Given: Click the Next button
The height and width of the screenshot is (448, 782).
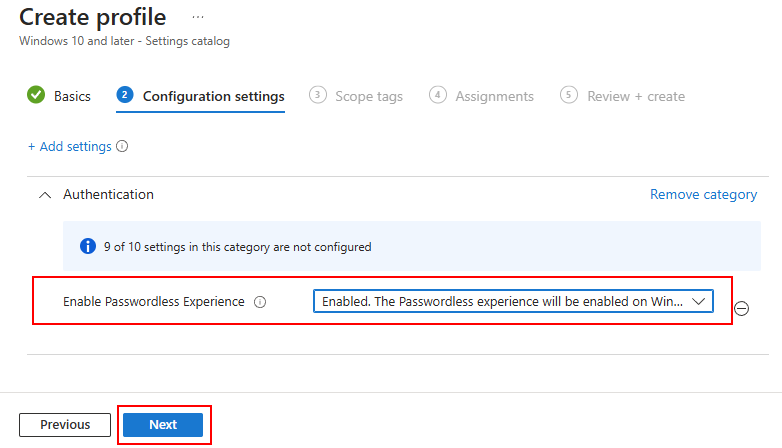Looking at the screenshot, I should pos(163,425).
